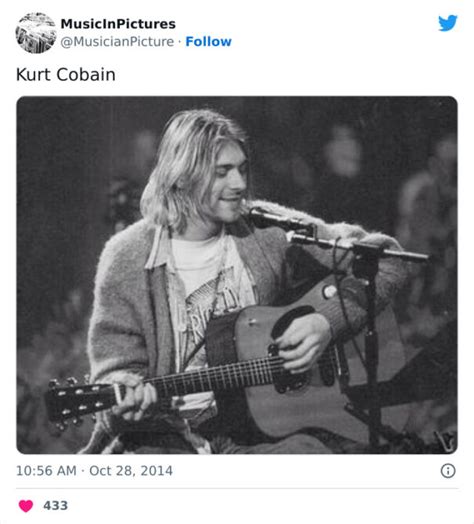474x524 pixels.
Task: Follow the MusicInPictures account
Action: [208, 41]
